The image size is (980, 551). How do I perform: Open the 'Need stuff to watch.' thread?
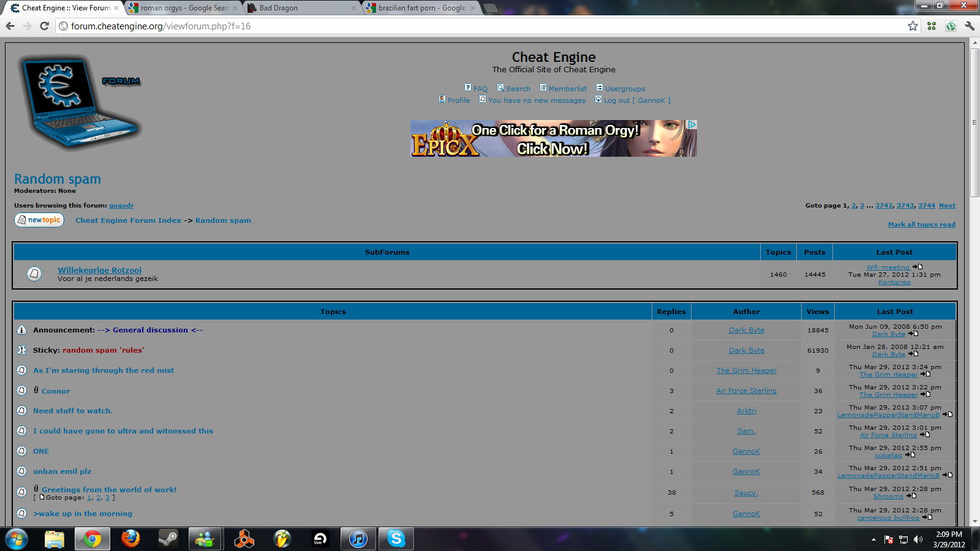(73, 411)
